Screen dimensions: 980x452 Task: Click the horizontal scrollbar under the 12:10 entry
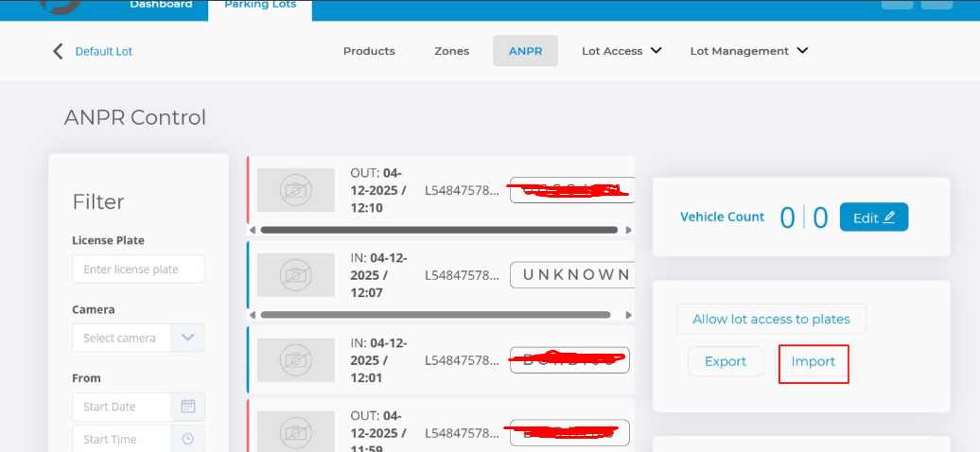coord(439,230)
